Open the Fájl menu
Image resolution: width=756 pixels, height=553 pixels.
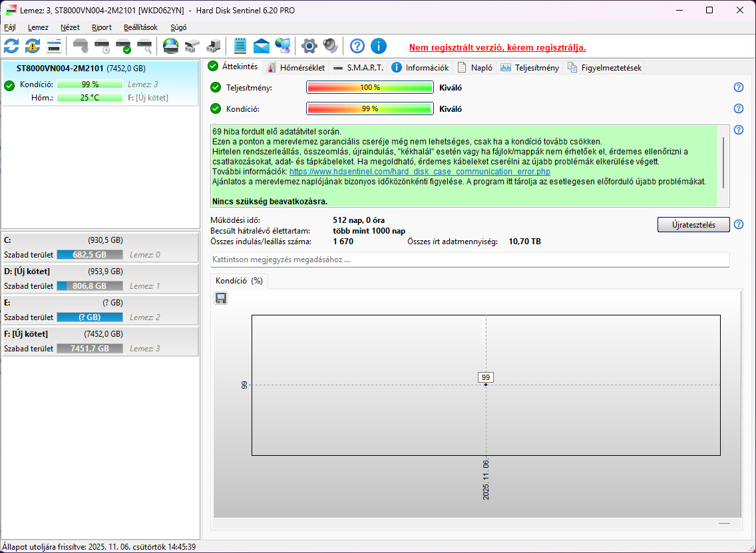(9, 27)
